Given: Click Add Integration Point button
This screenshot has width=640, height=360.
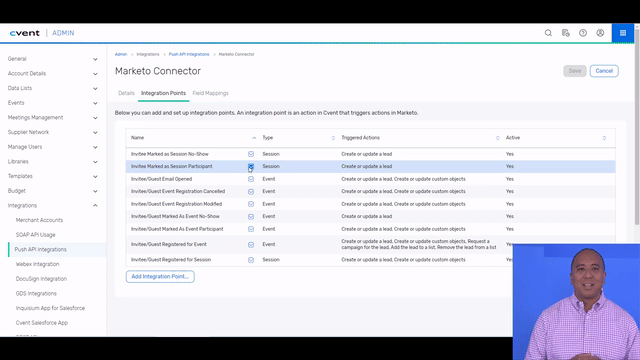Looking at the screenshot, I should click(x=160, y=277).
